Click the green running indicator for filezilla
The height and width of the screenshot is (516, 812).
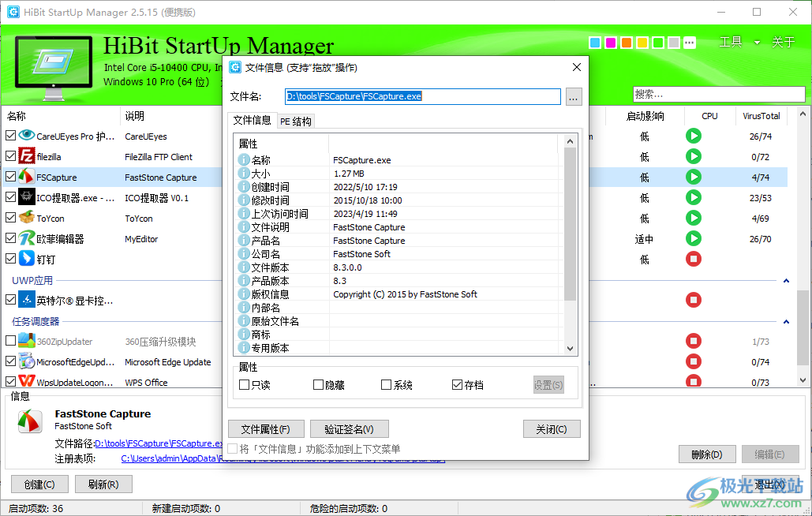694,156
